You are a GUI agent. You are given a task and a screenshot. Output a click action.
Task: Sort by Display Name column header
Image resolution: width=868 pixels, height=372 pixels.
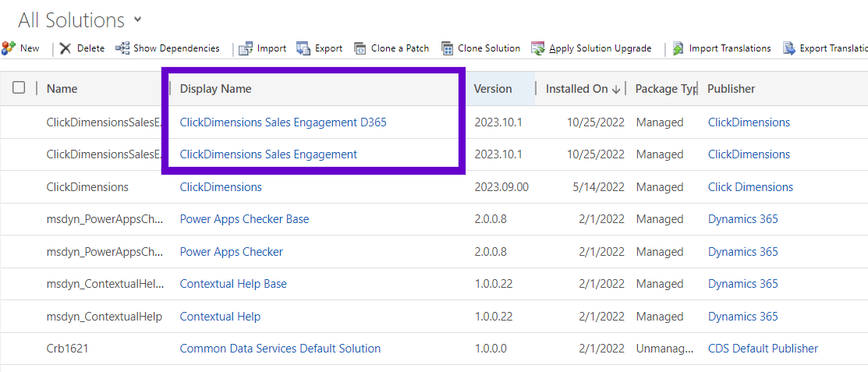pos(216,89)
